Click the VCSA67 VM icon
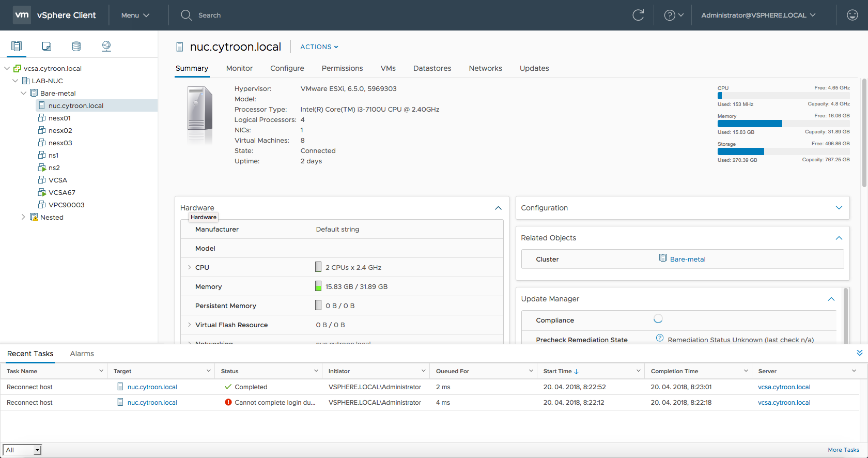 (42, 192)
